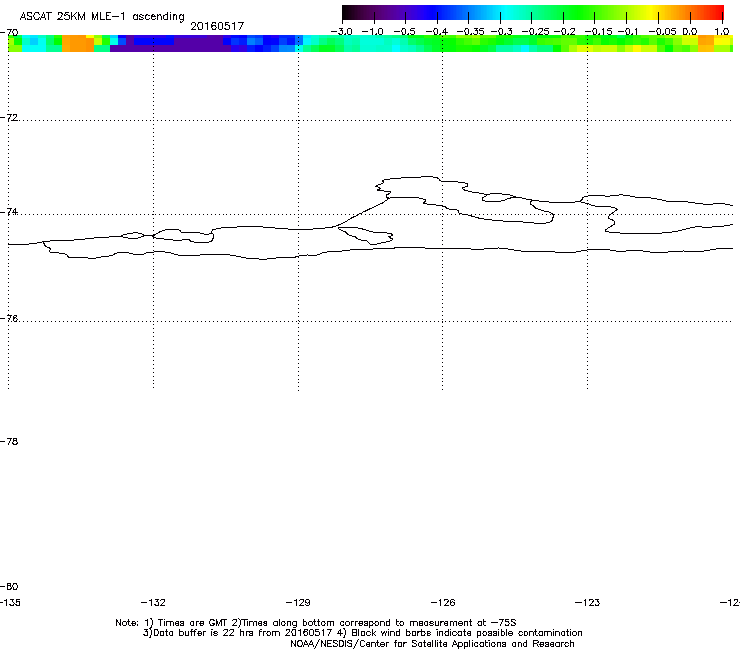Click the -0.15 label on the color scale
Screen dimensions: 740x650
(598, 32)
